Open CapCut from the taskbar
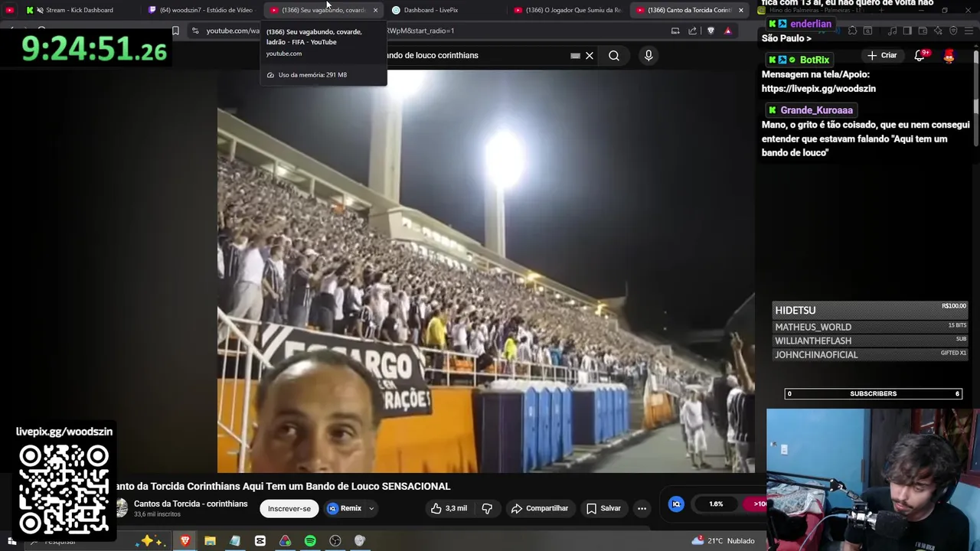The image size is (980, 551). pos(260,541)
